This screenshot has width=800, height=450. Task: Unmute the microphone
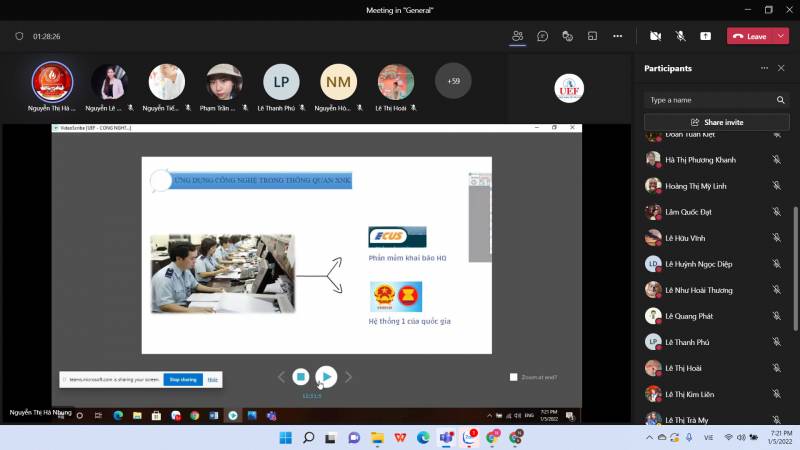click(x=680, y=36)
